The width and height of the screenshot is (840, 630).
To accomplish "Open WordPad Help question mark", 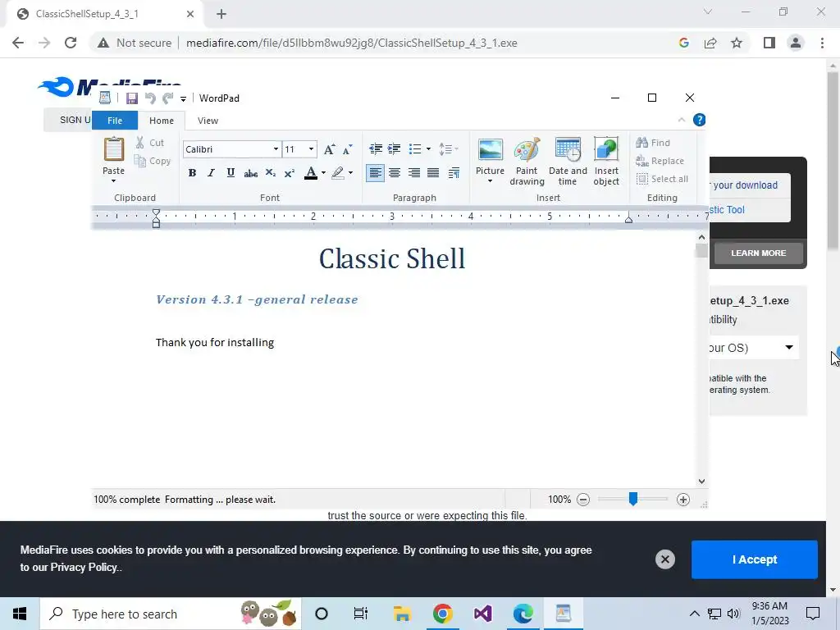I will coord(699,120).
